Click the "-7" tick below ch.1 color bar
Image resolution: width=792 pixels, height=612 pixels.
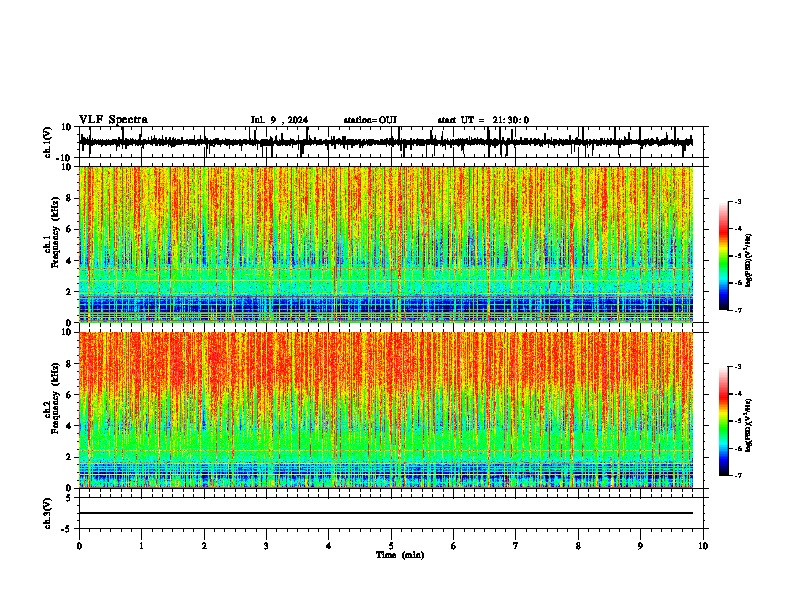coord(737,310)
